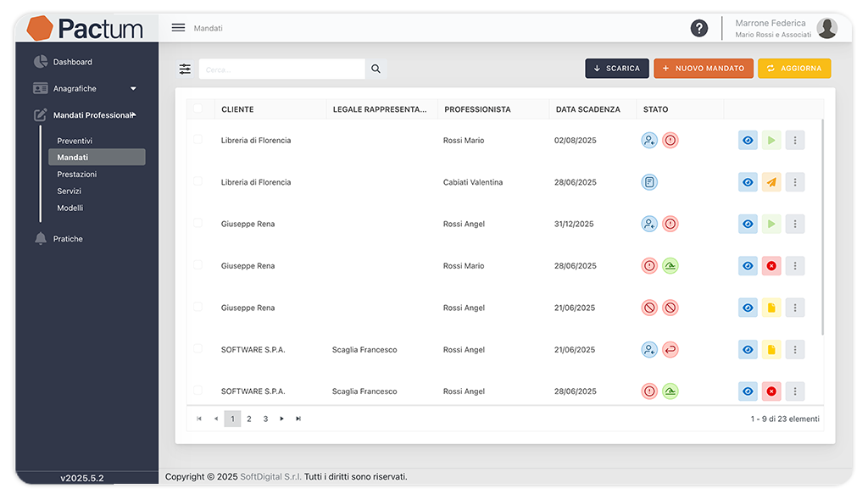Click green play icon for Libreria di Florencia

coord(771,141)
